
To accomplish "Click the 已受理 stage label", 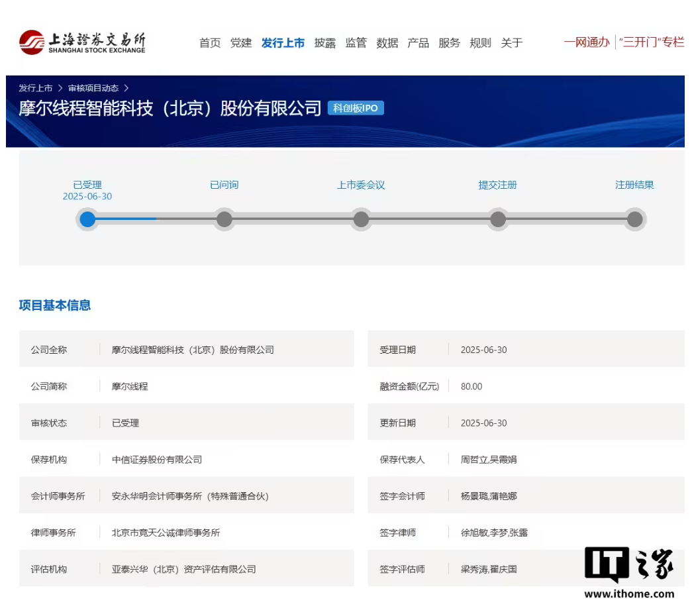I will pos(87,185).
